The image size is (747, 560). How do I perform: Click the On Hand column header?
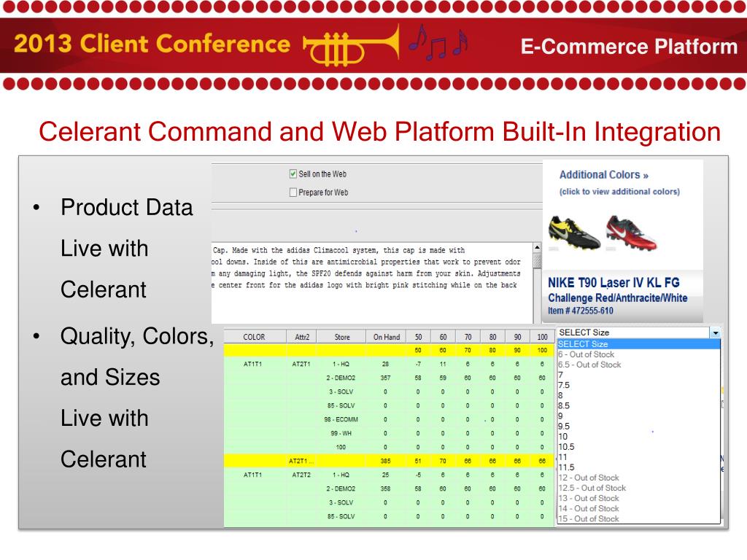tap(387, 337)
